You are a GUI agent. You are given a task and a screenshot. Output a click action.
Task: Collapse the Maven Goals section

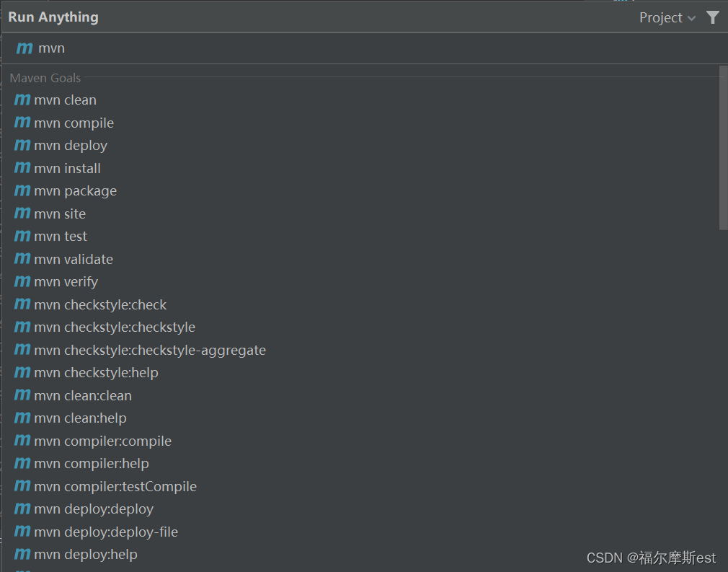click(45, 78)
